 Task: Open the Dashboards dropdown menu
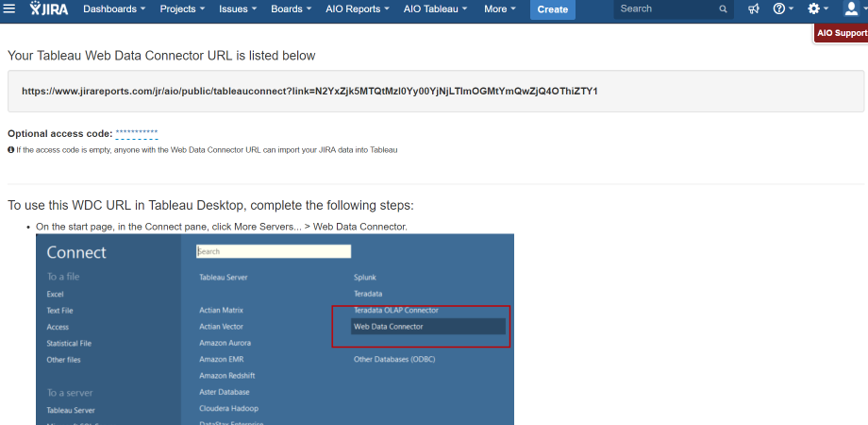click(114, 8)
